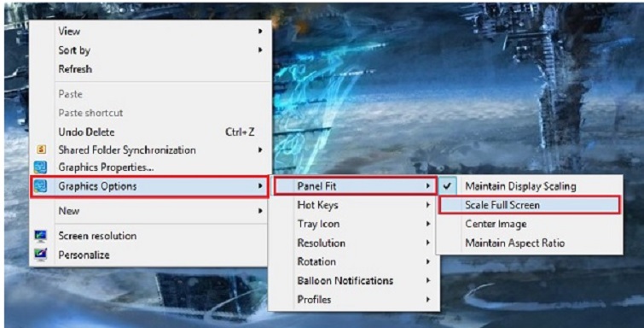Select Center Image scaling option

tap(529, 224)
